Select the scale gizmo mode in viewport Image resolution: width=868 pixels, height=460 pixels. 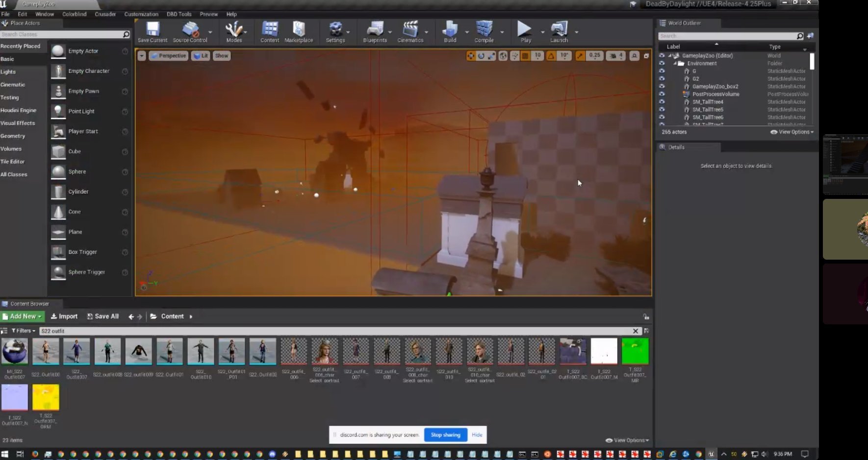coord(491,56)
